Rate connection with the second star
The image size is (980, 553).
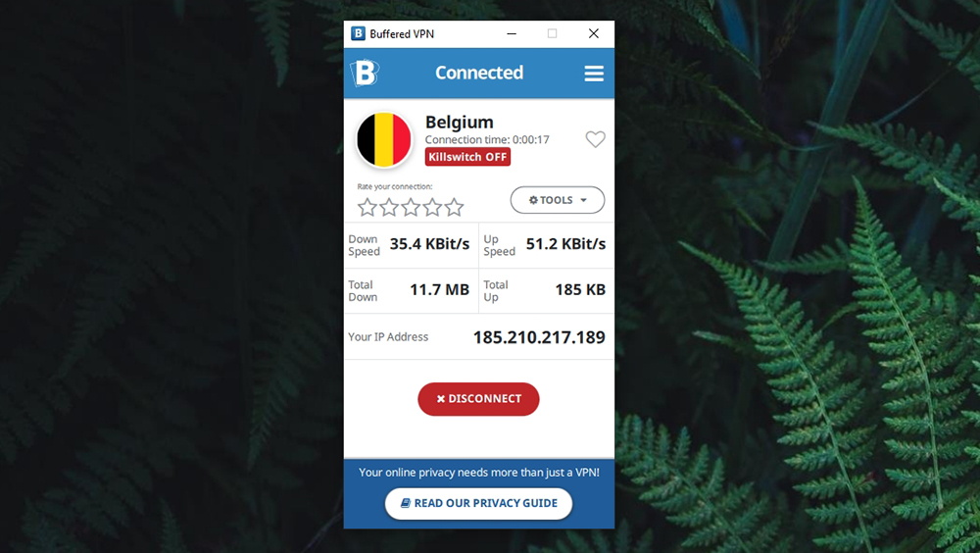click(x=389, y=207)
